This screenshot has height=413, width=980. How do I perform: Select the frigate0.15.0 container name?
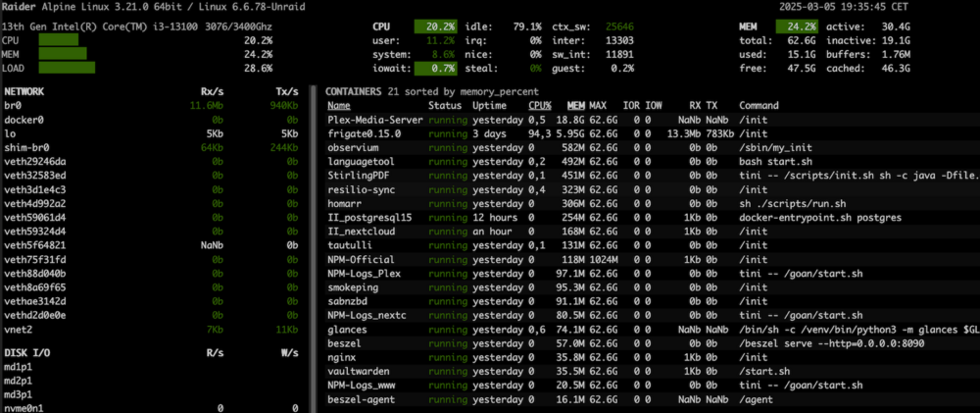point(364,133)
